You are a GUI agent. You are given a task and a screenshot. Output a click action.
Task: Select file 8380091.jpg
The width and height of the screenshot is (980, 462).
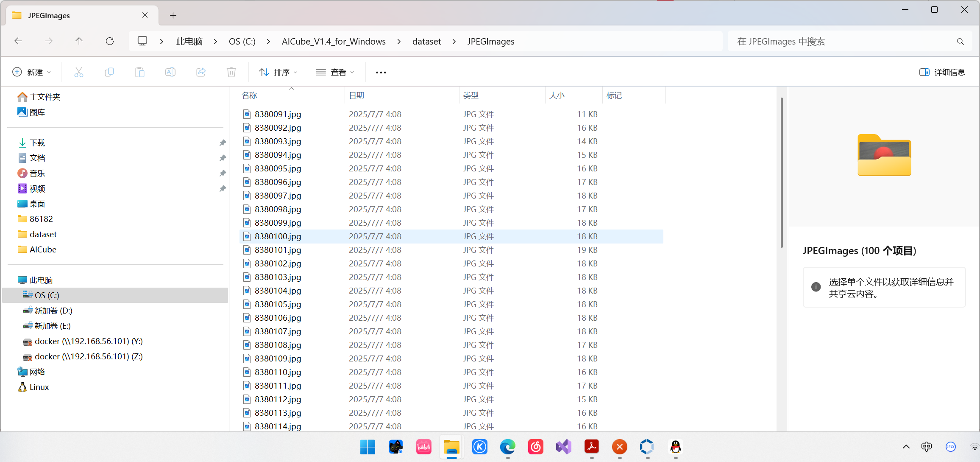451,114
